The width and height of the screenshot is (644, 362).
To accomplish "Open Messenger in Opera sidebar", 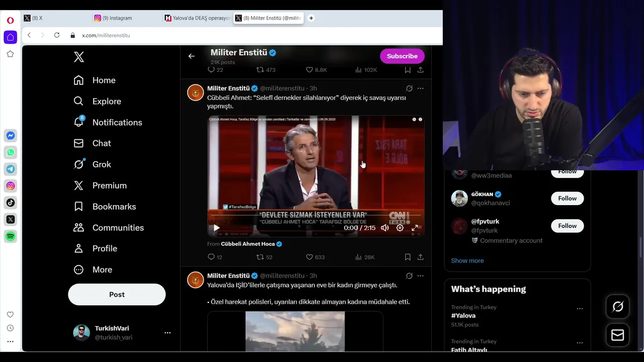I will coord(10,136).
